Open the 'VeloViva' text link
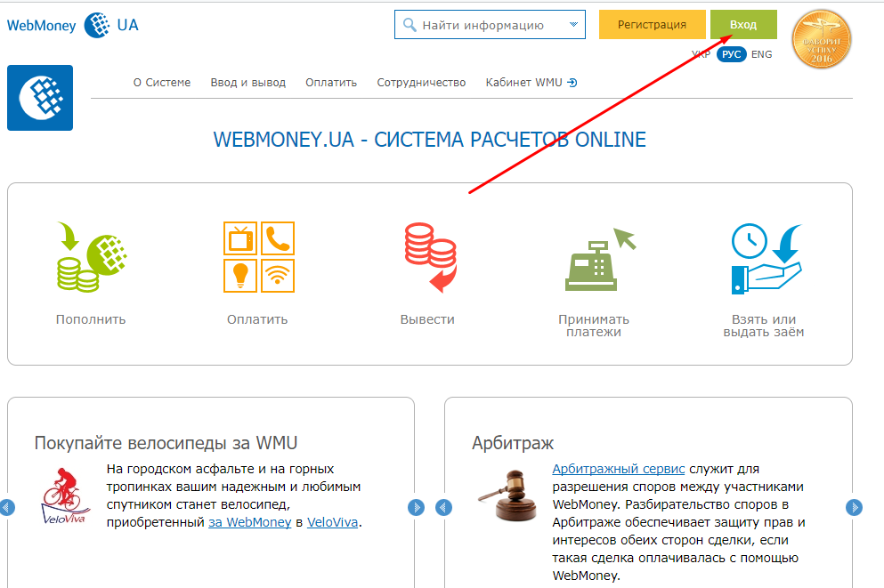This screenshot has height=588, width=884. tap(333, 523)
